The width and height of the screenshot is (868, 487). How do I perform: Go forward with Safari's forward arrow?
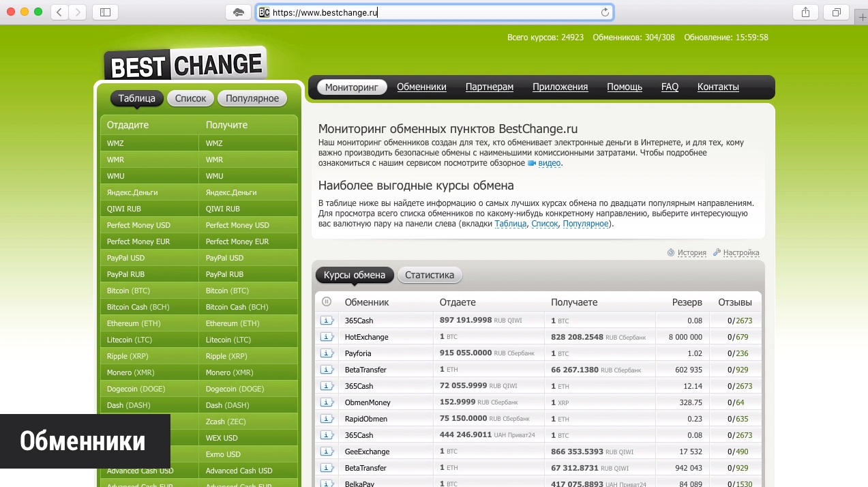coord(78,12)
